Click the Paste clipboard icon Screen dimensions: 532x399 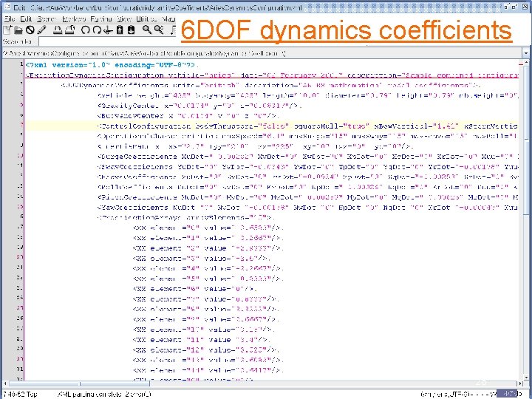coord(131,30)
